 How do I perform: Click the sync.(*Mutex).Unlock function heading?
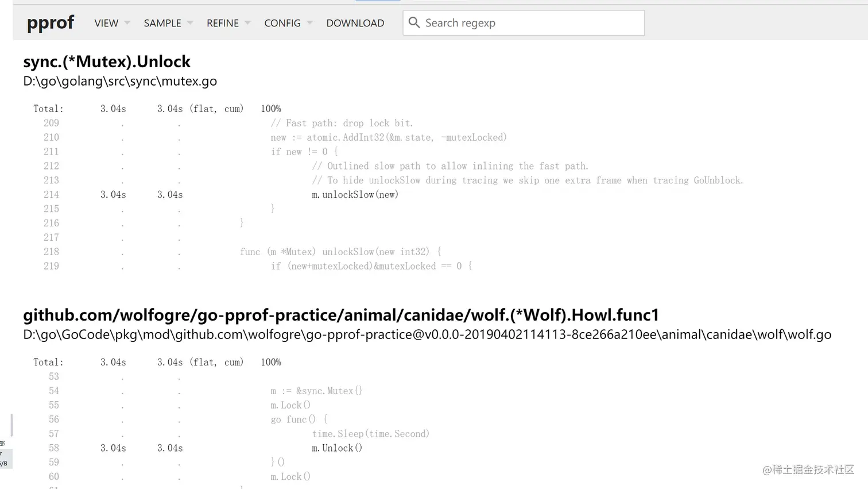[x=107, y=61]
